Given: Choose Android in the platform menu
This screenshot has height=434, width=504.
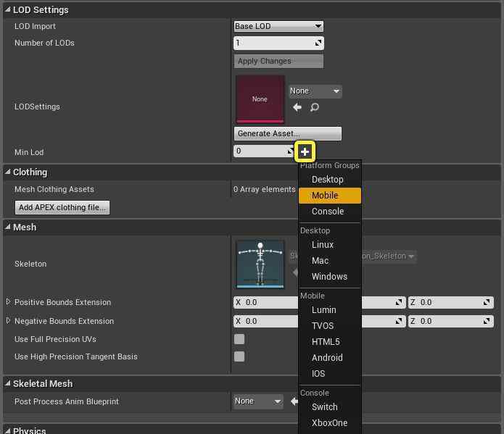Looking at the screenshot, I should point(327,358).
